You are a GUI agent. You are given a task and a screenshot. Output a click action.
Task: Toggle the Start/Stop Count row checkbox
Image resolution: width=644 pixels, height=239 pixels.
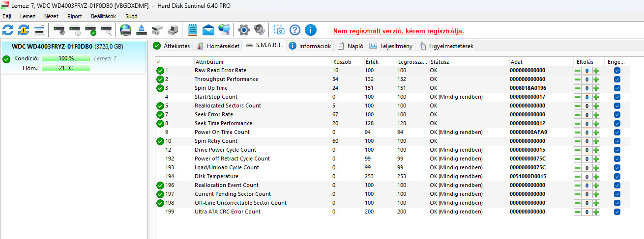pyautogui.click(x=617, y=97)
